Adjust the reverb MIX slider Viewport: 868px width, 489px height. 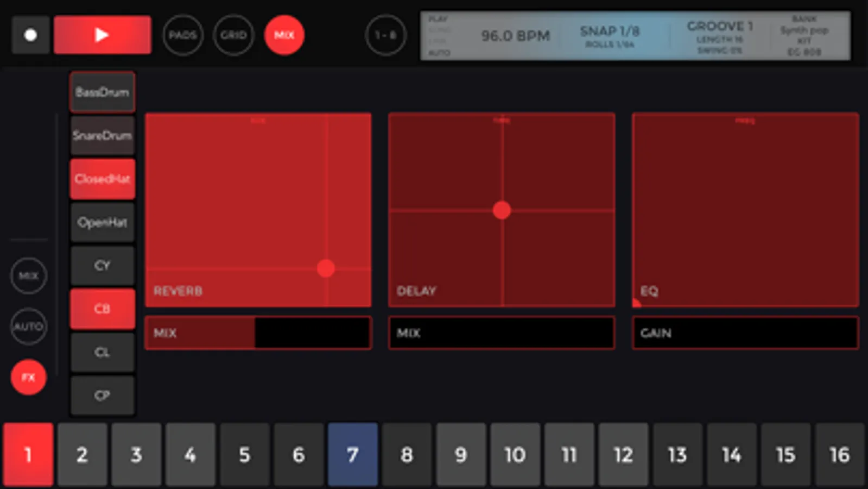258,333
